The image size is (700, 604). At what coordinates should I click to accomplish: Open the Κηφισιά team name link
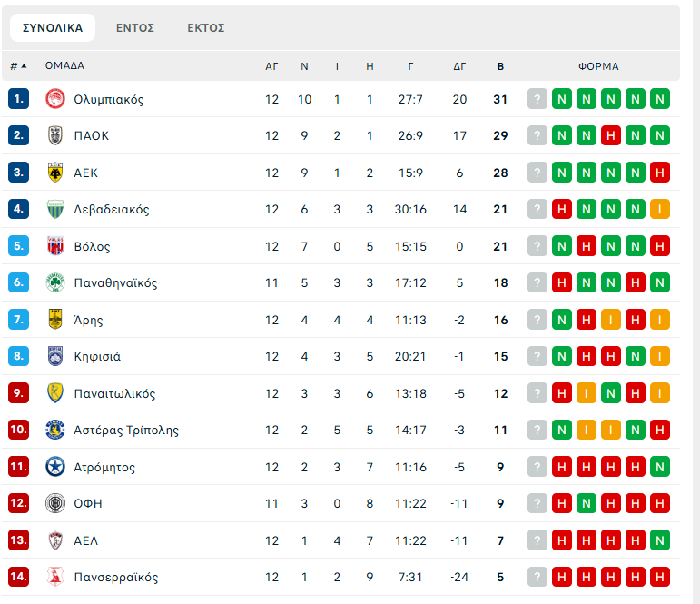point(97,356)
